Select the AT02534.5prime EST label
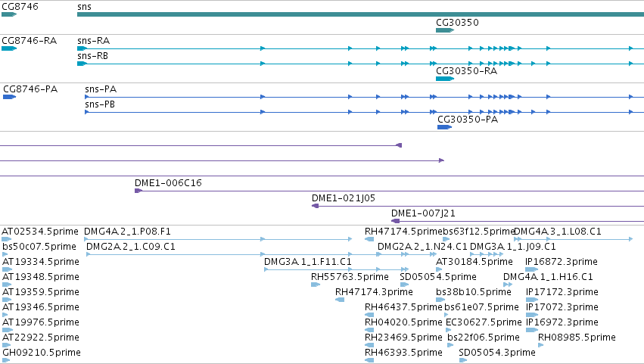Screen dimensions: 644x364 (x=40, y=232)
